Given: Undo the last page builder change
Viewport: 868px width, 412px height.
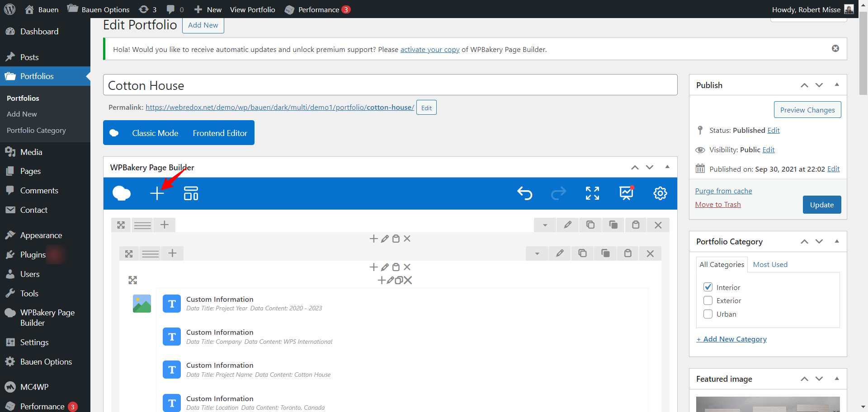Looking at the screenshot, I should 524,193.
